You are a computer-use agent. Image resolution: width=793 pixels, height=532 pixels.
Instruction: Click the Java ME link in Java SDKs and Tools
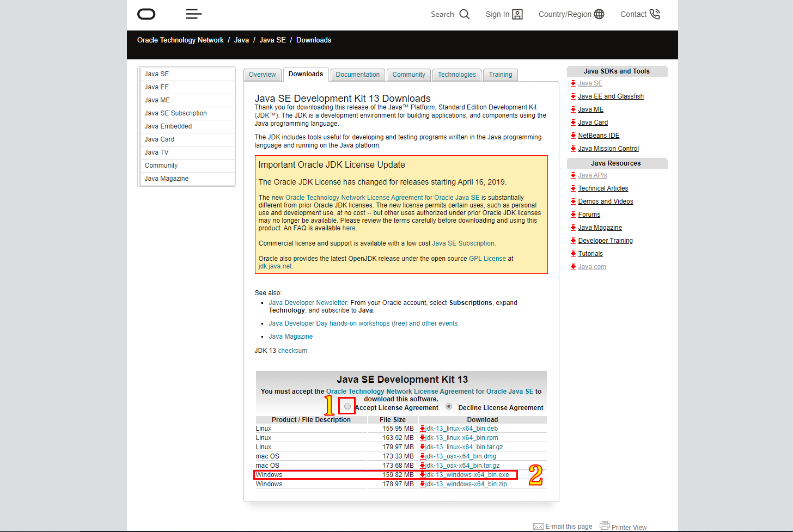pos(590,109)
